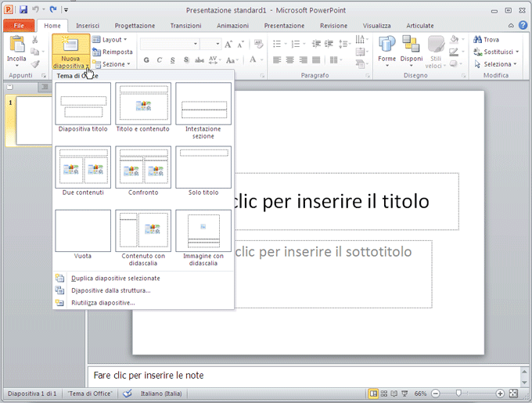Click the shape fill color bucket

pos(455,39)
